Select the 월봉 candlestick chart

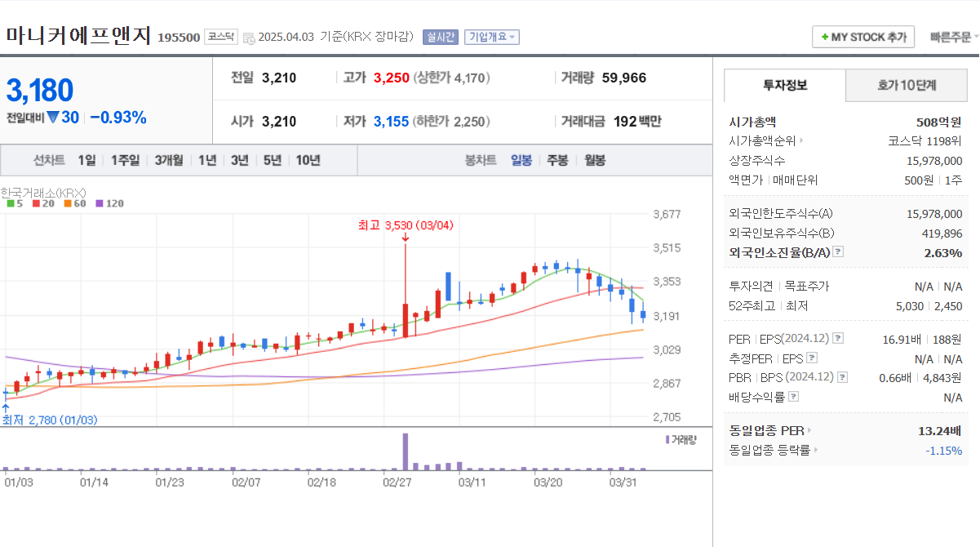tap(595, 160)
